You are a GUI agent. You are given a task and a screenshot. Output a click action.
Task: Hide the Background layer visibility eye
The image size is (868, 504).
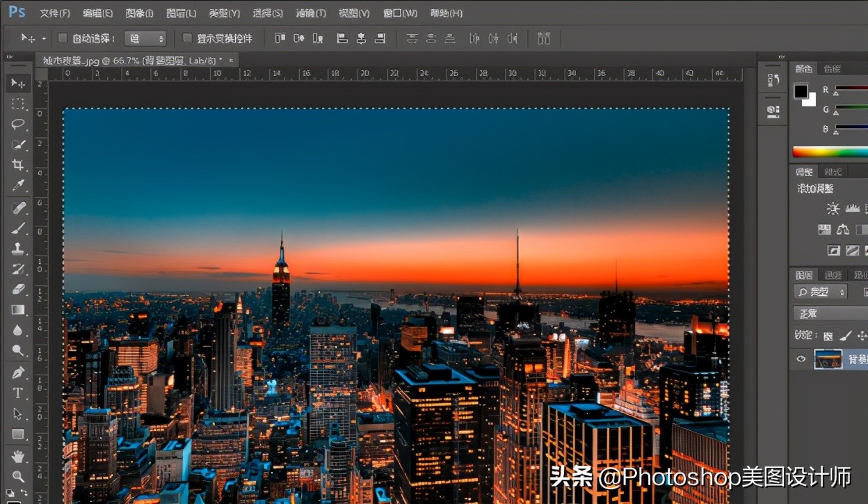point(801,359)
